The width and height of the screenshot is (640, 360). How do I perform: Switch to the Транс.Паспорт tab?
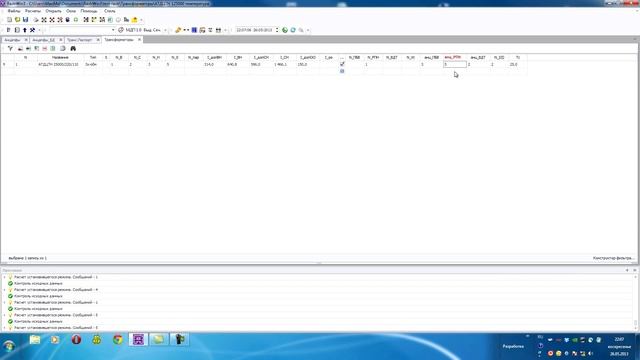tap(80, 40)
